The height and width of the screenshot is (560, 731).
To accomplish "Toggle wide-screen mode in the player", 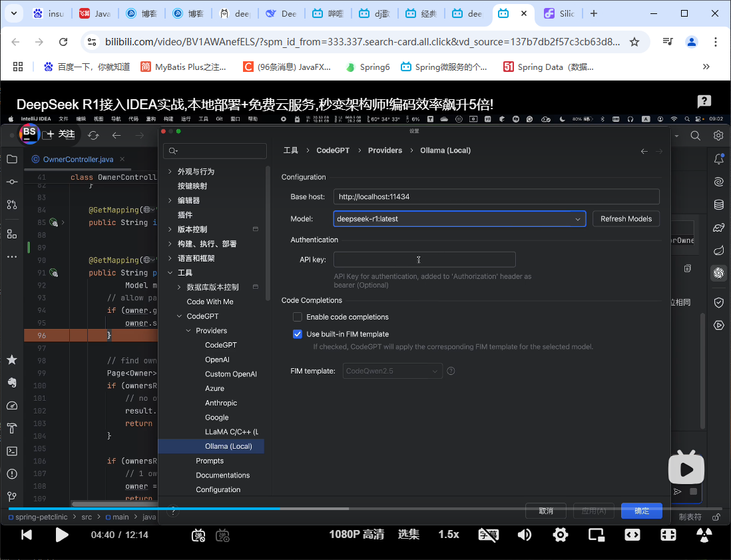I will 632,535.
